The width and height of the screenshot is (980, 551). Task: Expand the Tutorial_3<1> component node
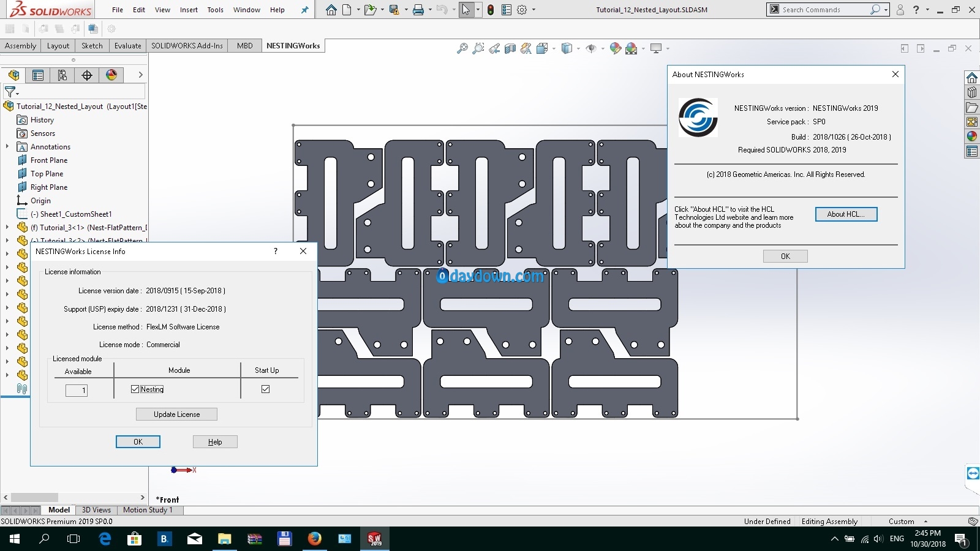7,227
